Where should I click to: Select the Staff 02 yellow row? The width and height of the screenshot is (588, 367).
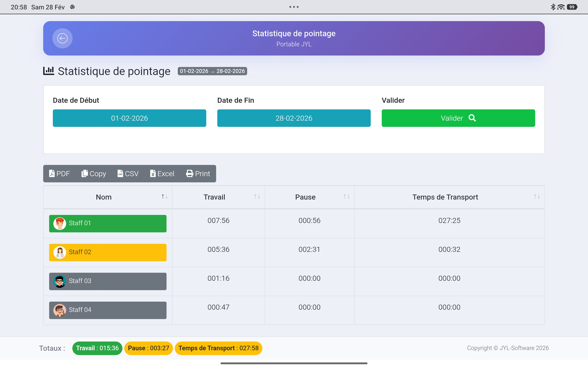click(x=108, y=252)
